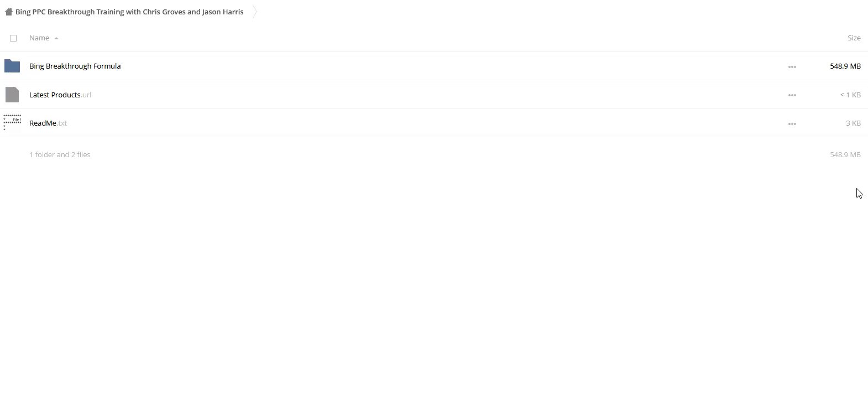The image size is (868, 394).
Task: Click the Latest Products file icon
Action: point(12,95)
